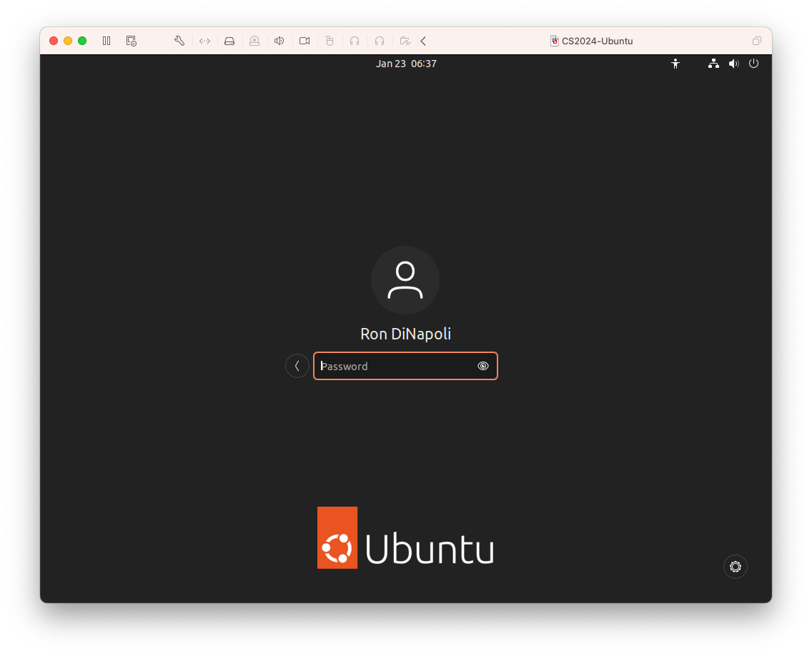Image resolution: width=812 pixels, height=656 pixels.
Task: Open the clock showing Jan 23 06:37
Action: (x=406, y=64)
